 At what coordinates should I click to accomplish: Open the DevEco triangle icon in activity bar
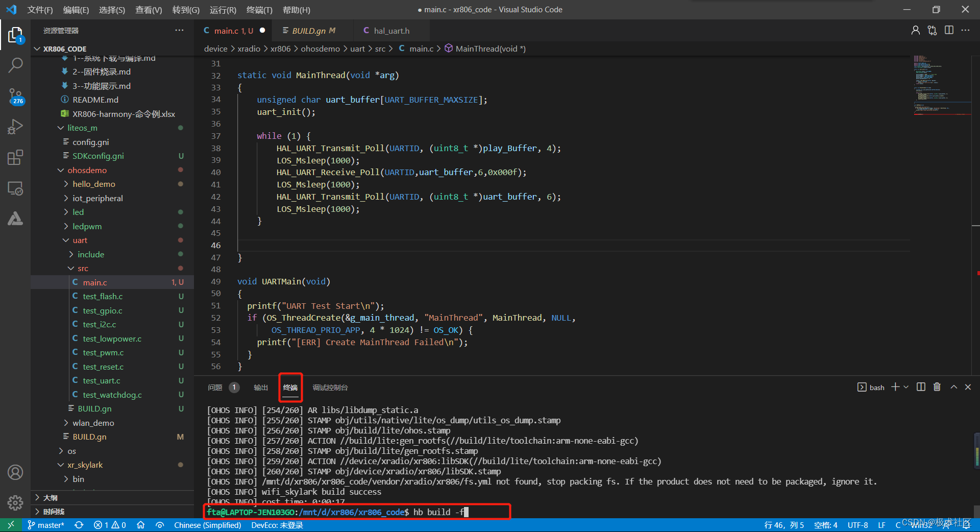coord(15,219)
